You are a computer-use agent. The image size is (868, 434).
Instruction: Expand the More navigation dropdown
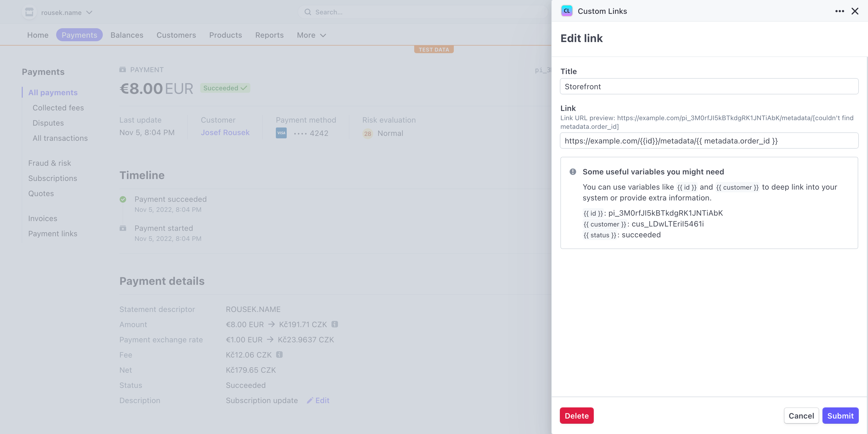[x=311, y=35]
